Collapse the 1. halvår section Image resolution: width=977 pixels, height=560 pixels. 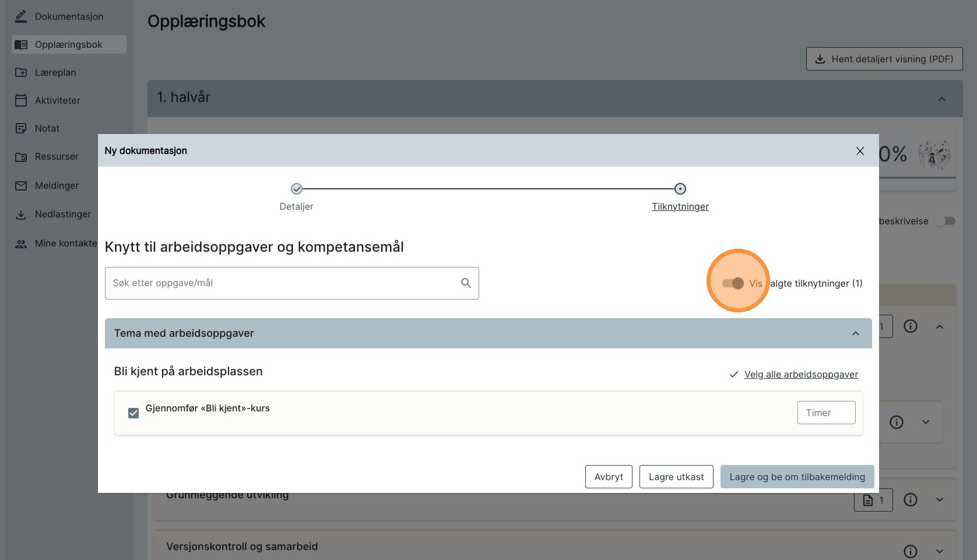click(x=941, y=99)
